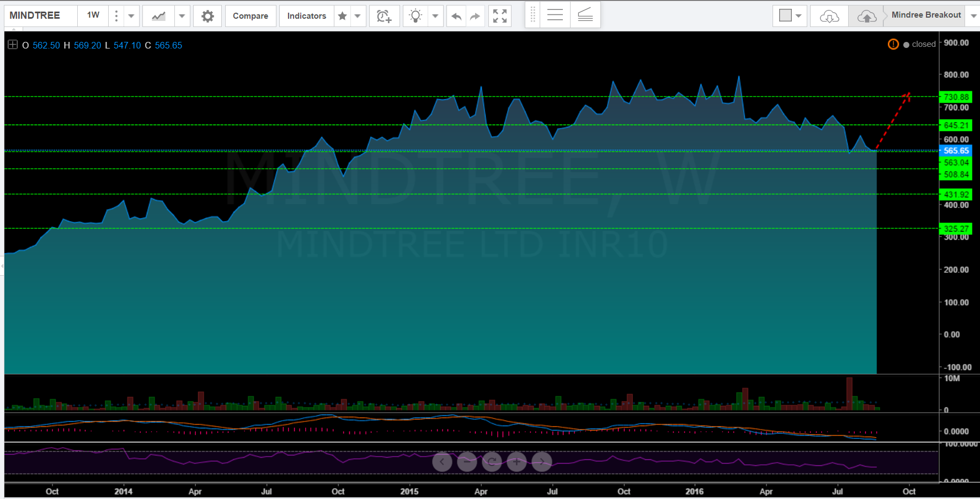Click the market closed status indicator

[919, 44]
